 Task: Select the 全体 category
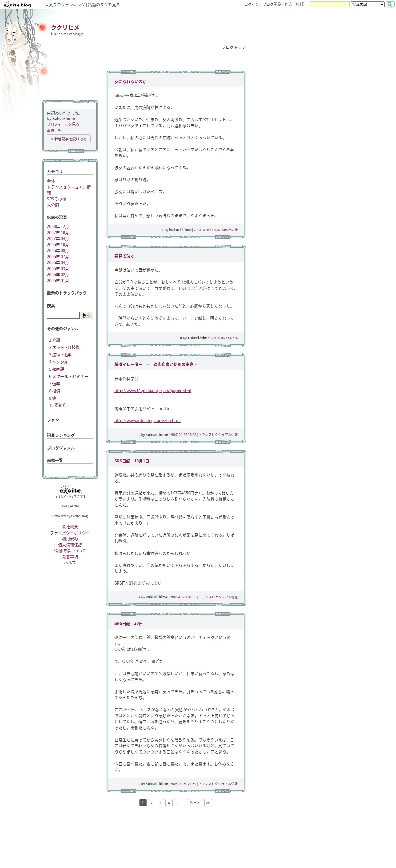[51, 181]
